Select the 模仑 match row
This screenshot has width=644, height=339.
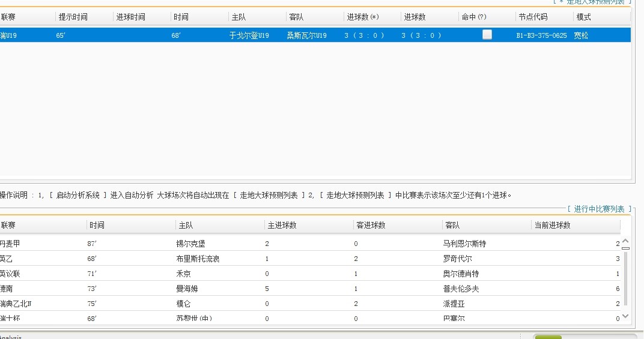tap(310, 304)
